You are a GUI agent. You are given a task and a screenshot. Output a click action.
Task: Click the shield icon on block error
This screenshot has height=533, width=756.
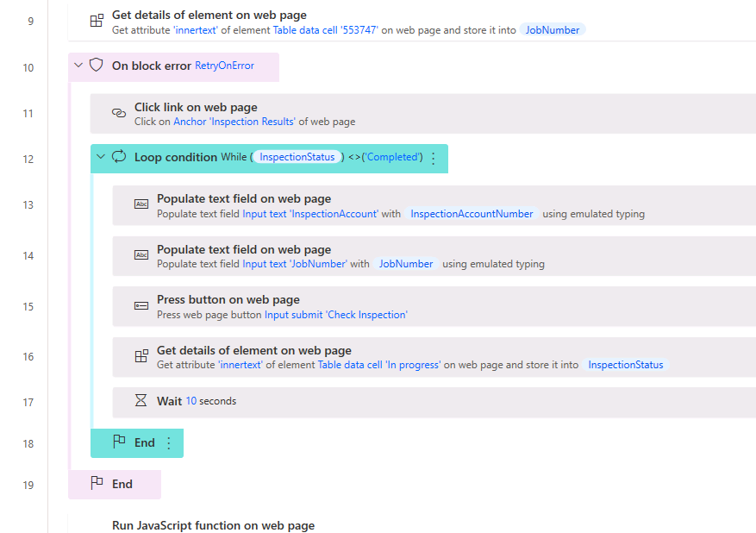coord(97,66)
